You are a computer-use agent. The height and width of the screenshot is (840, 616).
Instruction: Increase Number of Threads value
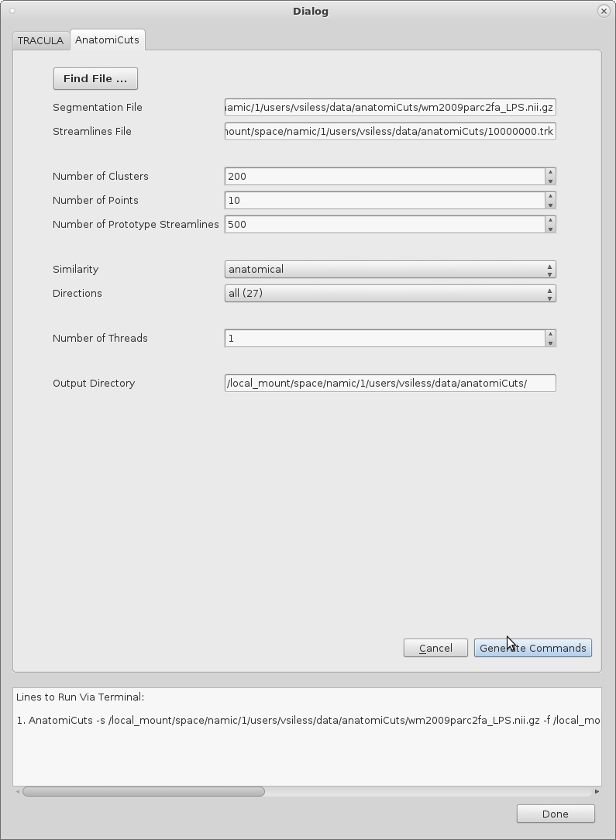coord(550,334)
